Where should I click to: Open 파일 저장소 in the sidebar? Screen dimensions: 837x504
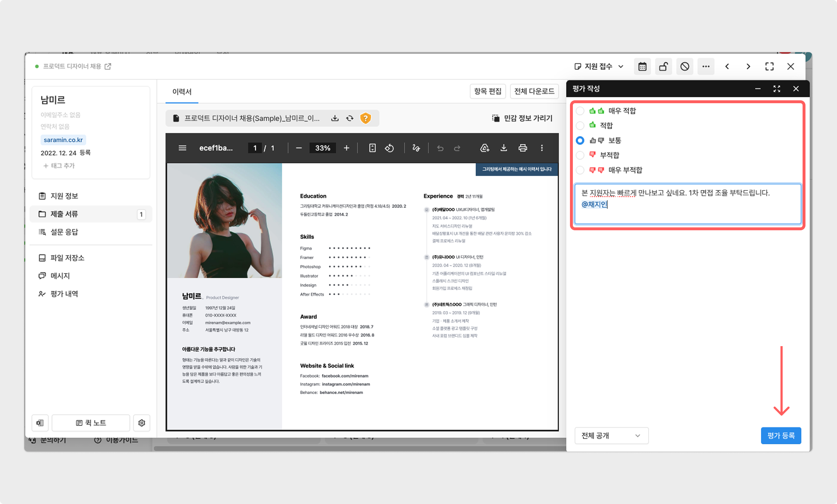pyautogui.click(x=91, y=258)
